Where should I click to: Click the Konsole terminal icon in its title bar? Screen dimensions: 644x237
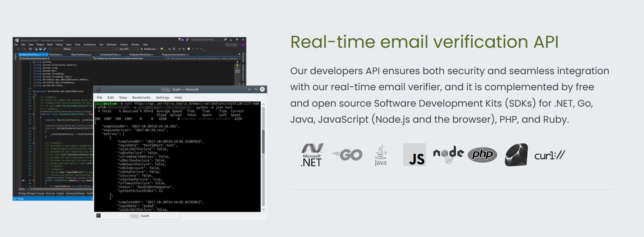tap(98, 89)
